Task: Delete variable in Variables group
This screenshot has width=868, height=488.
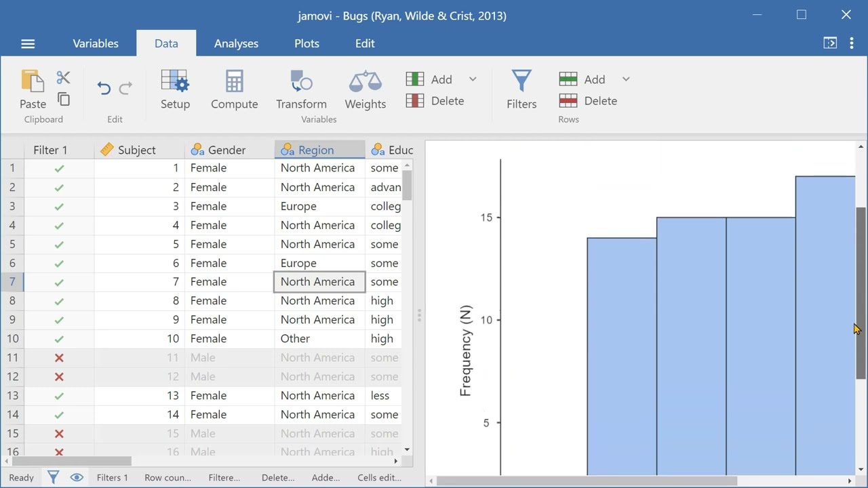Action: coord(435,101)
